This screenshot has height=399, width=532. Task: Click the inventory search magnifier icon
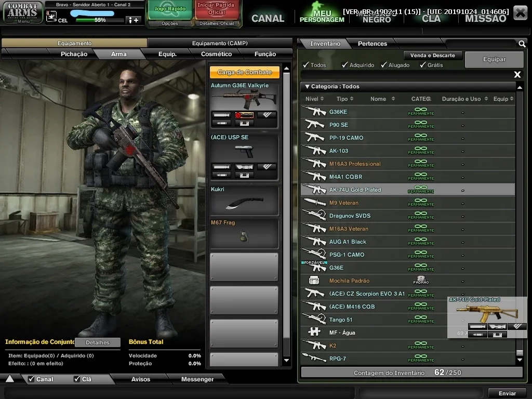522,44
